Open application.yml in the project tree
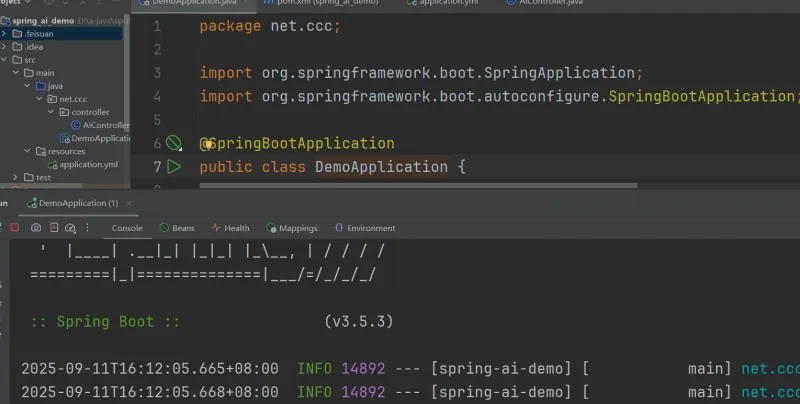Viewport: 800px width, 404px height. point(88,164)
